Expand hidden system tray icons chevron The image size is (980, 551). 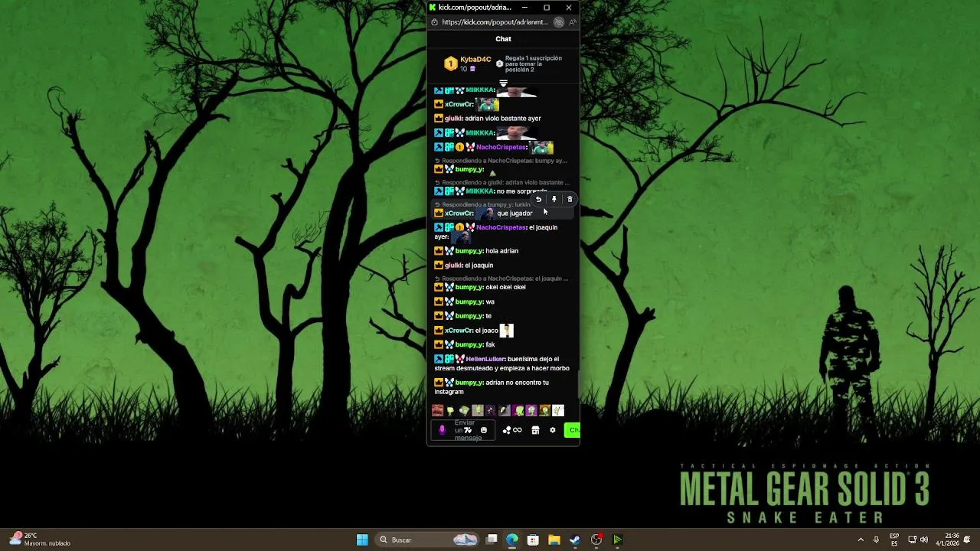coord(861,540)
